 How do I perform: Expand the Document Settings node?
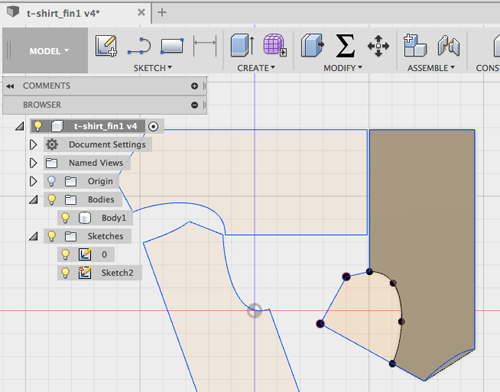click(x=33, y=145)
